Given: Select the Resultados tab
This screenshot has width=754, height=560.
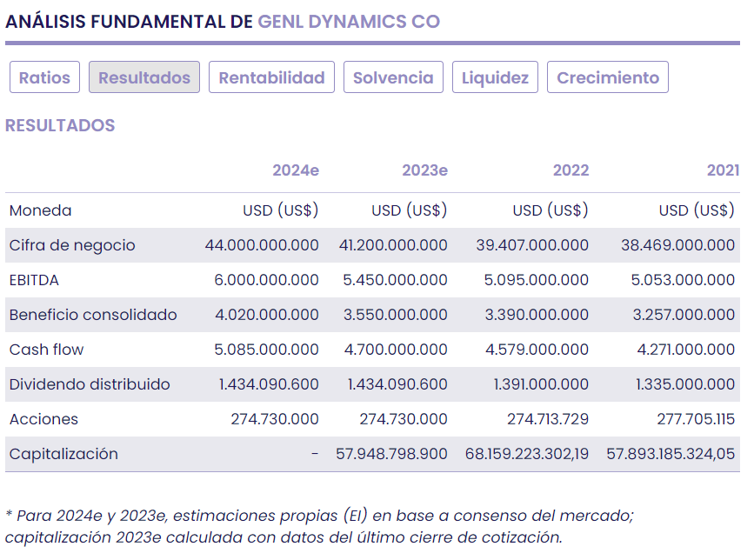Looking at the screenshot, I should [x=144, y=77].
